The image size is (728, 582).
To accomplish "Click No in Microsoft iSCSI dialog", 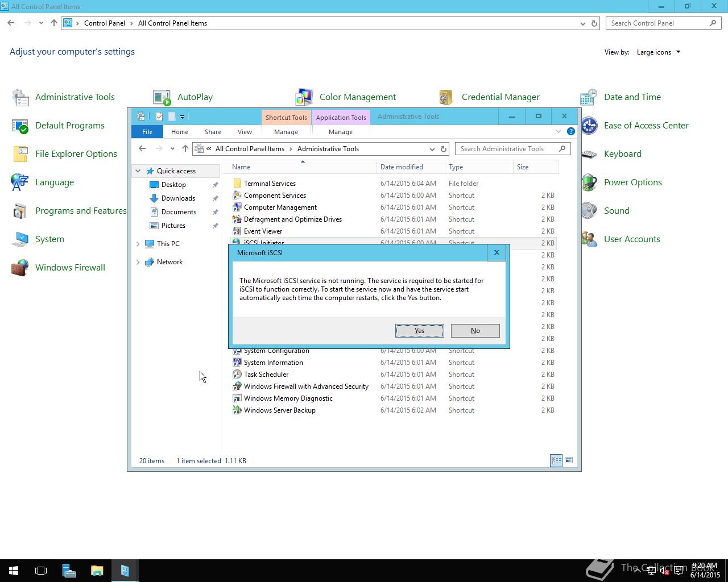I will tap(475, 331).
